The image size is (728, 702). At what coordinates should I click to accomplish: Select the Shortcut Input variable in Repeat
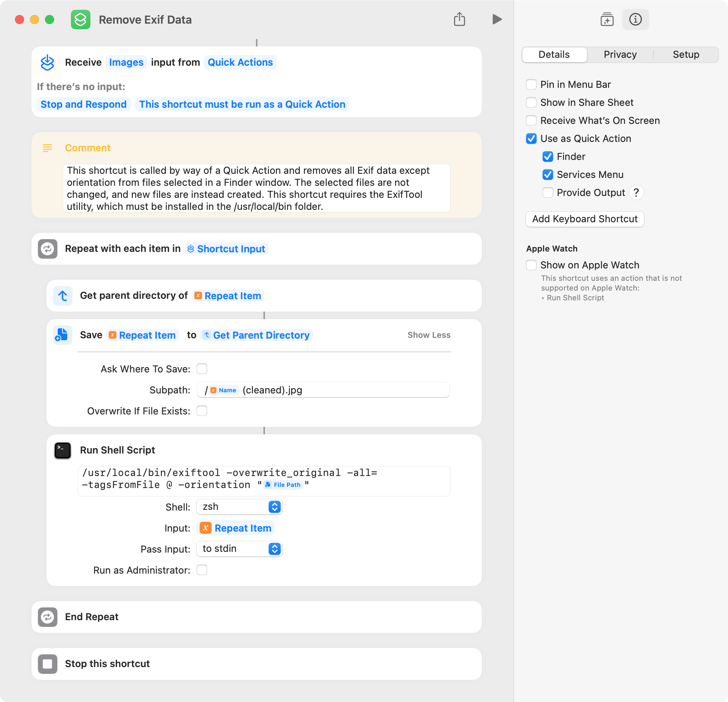[x=226, y=249]
